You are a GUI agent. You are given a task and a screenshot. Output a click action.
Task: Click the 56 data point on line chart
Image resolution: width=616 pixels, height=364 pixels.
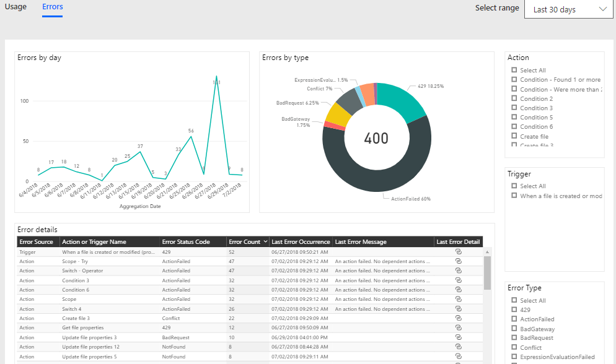191,136
